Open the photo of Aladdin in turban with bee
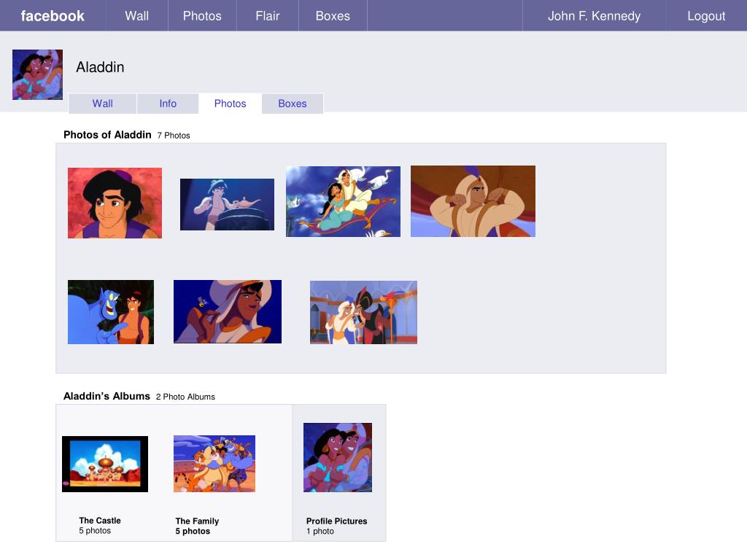The image size is (747, 560). [x=228, y=311]
